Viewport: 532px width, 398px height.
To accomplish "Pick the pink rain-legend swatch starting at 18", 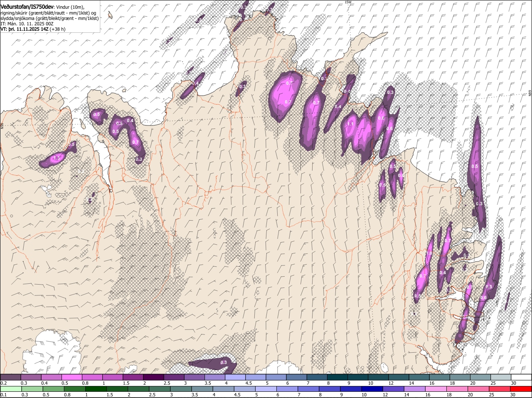I will click(x=457, y=389).
